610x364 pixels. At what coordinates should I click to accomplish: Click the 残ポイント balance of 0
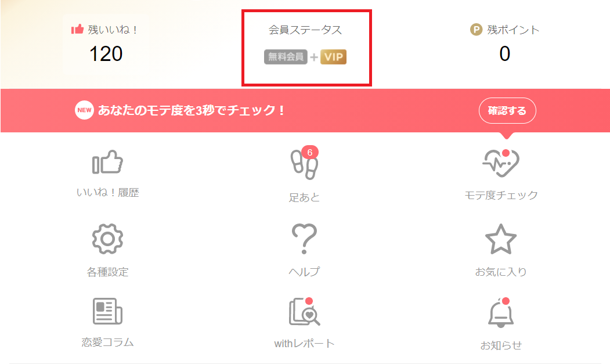pyautogui.click(x=504, y=53)
